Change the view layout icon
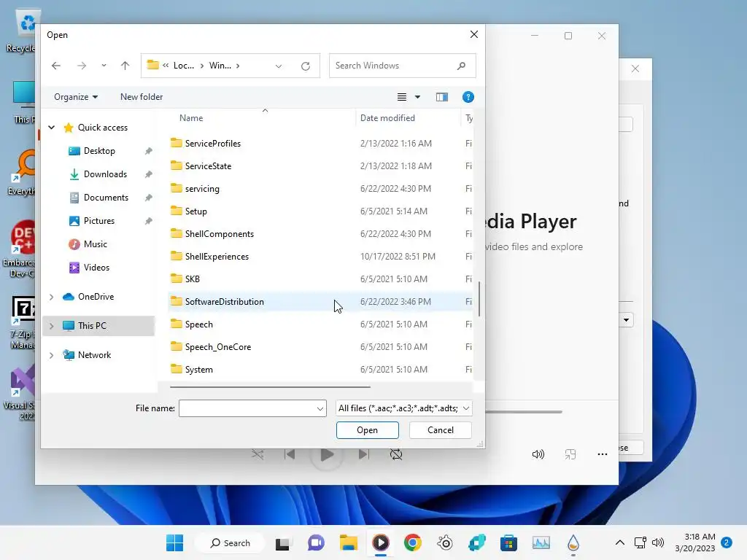 coord(402,97)
